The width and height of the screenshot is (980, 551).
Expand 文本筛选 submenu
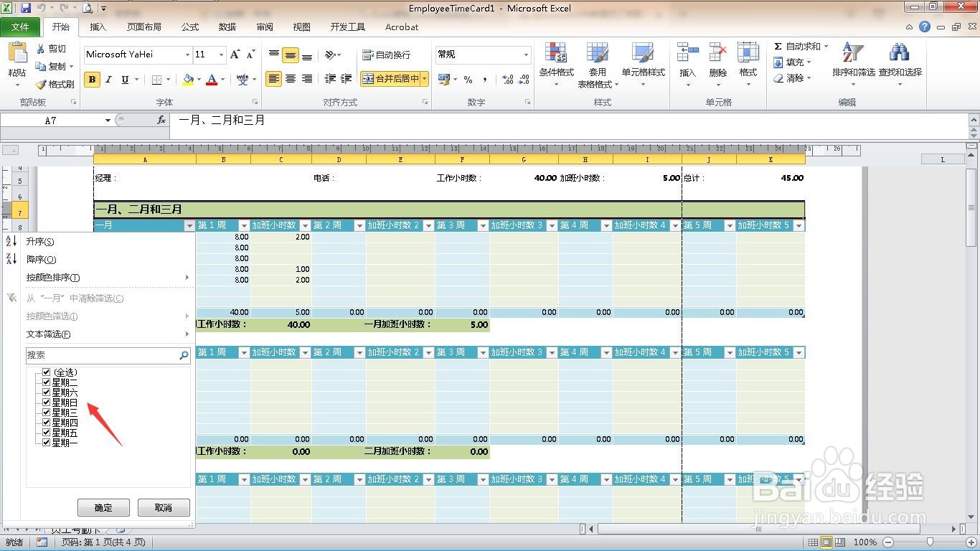click(187, 334)
